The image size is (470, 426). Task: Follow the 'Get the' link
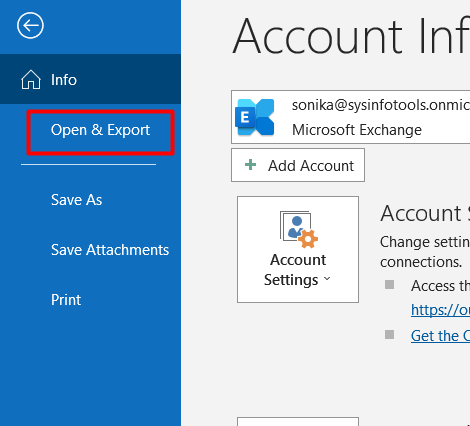440,335
